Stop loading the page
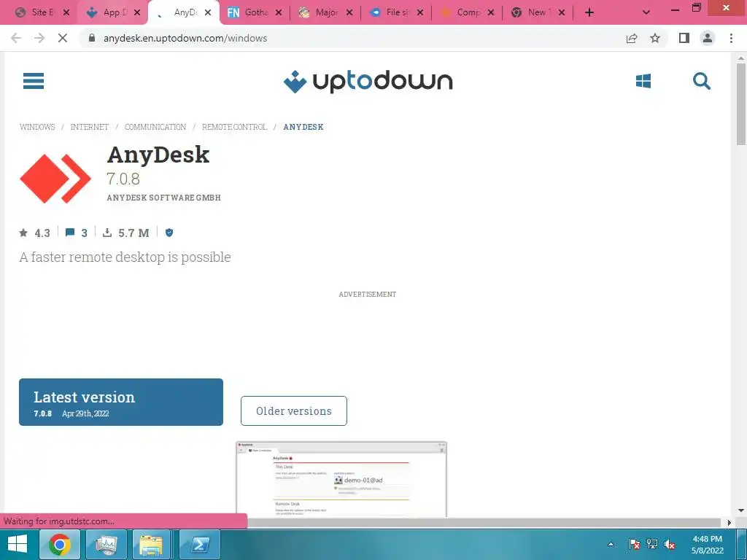Viewport: 747px width, 560px height. 63,38
